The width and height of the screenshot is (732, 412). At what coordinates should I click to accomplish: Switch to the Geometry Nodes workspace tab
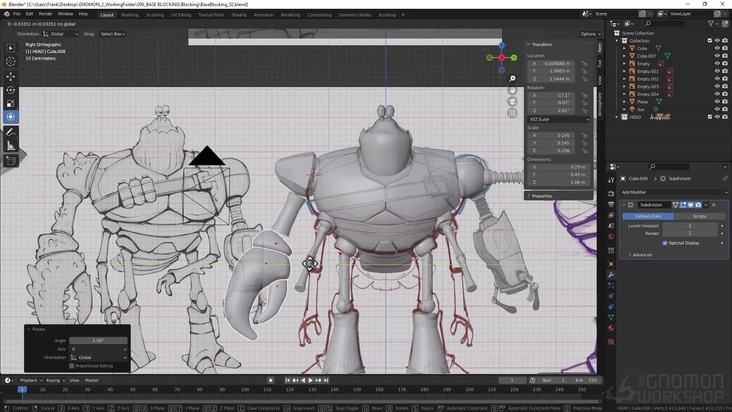pos(355,15)
